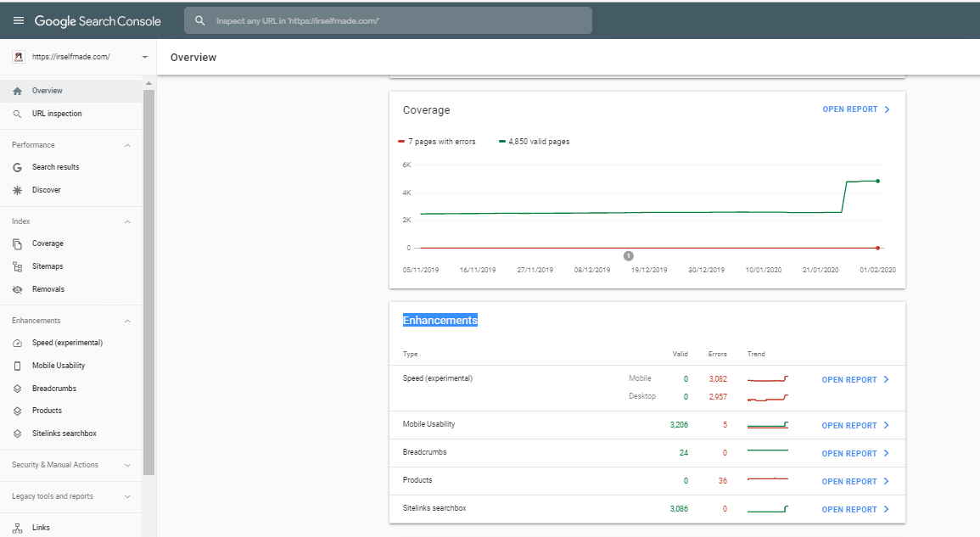The image size is (980, 537).
Task: Click the Sitemaps tree icon
Action: pos(18,266)
